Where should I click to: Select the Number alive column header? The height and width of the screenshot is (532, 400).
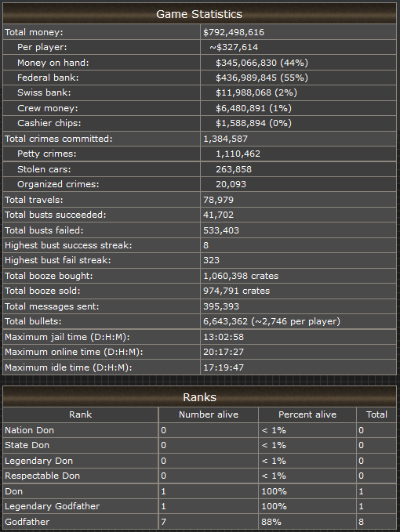point(209,414)
